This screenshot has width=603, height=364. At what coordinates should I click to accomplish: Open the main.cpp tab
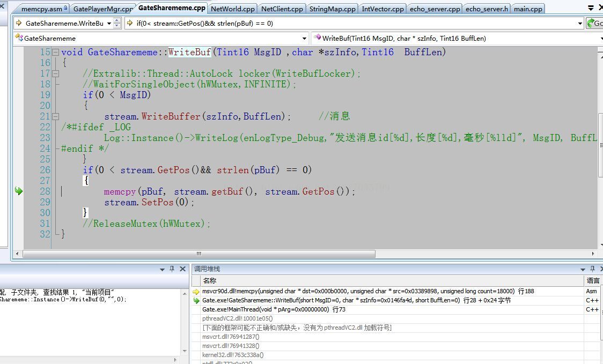click(x=528, y=9)
